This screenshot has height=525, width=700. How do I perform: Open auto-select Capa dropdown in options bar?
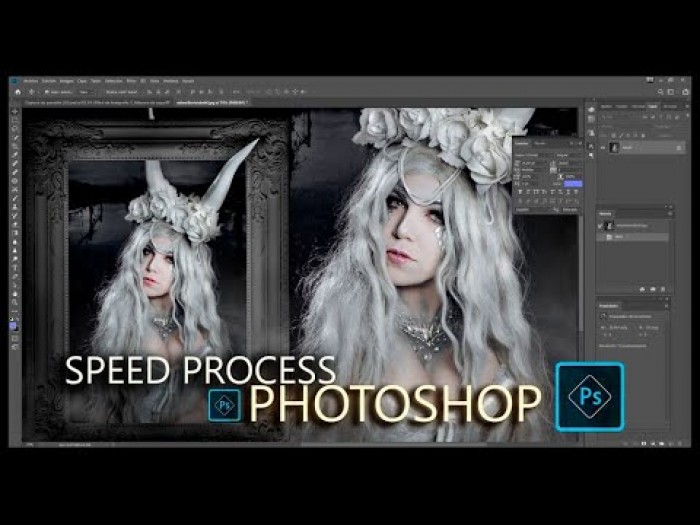click(x=87, y=92)
